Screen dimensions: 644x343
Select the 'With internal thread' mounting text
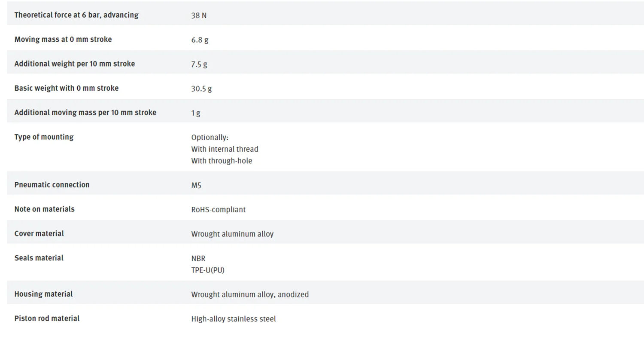tap(225, 149)
